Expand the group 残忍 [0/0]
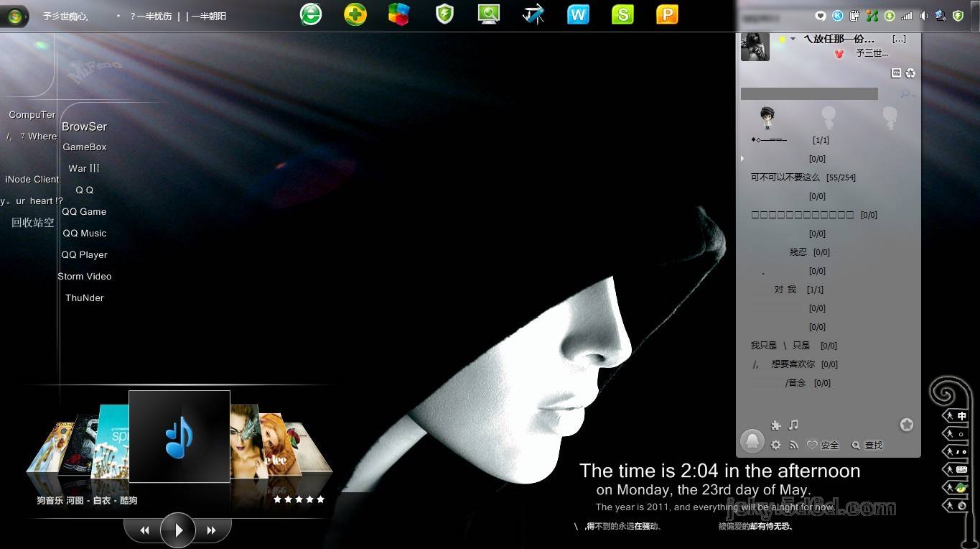980x549 pixels. 809,252
